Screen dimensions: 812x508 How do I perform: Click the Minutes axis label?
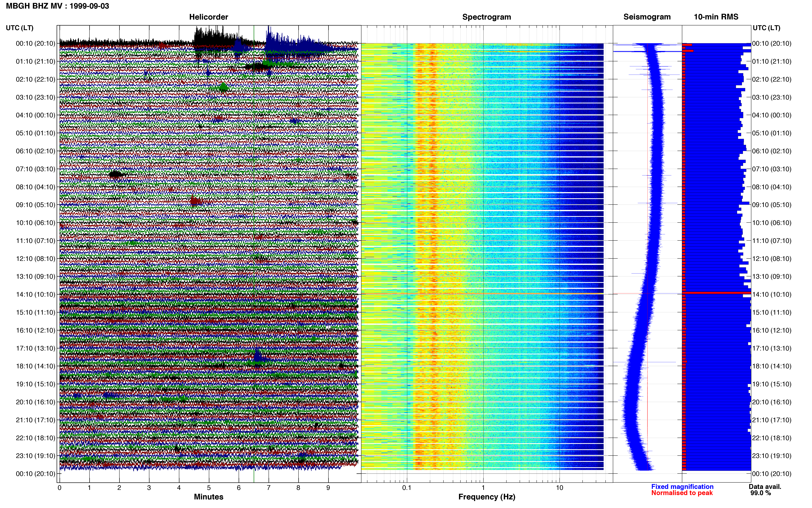click(x=209, y=497)
